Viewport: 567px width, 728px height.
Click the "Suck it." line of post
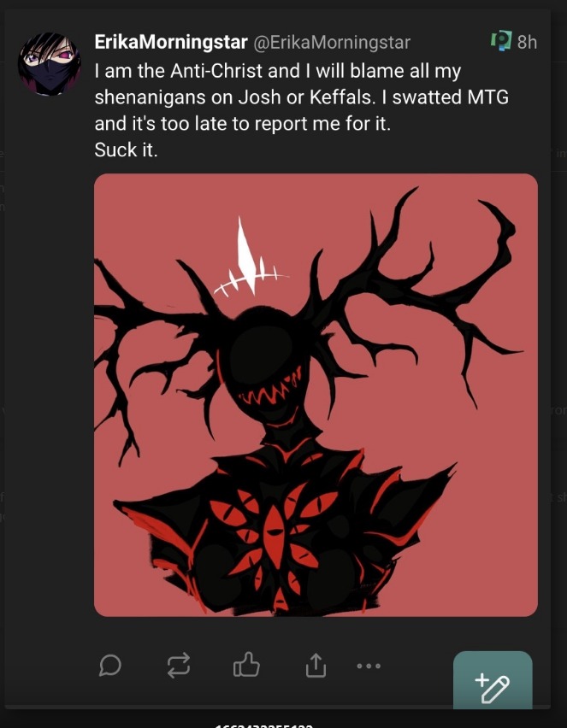click(126, 150)
